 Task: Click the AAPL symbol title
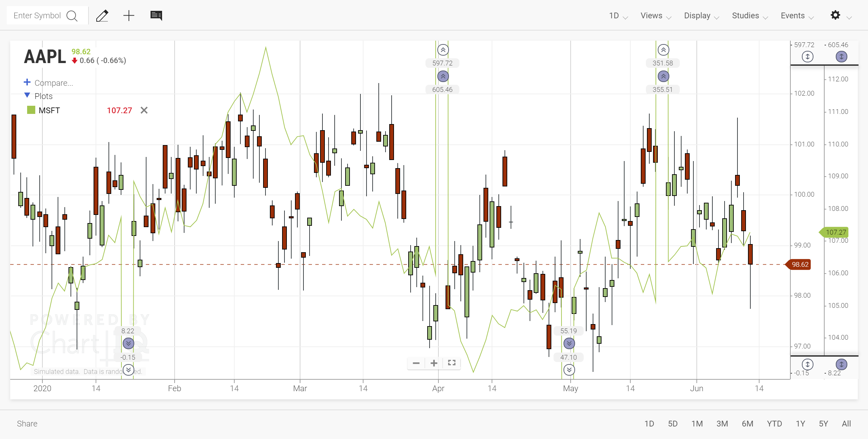click(45, 56)
